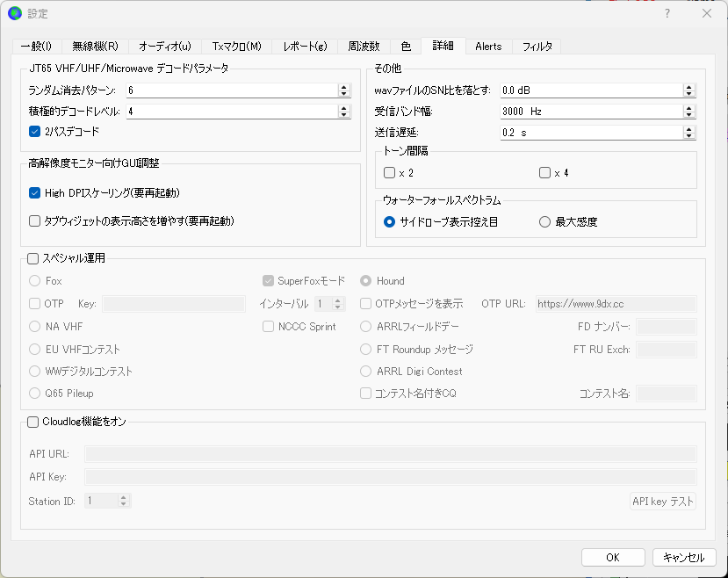Open the 無線機(R) tab
The height and width of the screenshot is (578, 728).
pyautogui.click(x=95, y=46)
